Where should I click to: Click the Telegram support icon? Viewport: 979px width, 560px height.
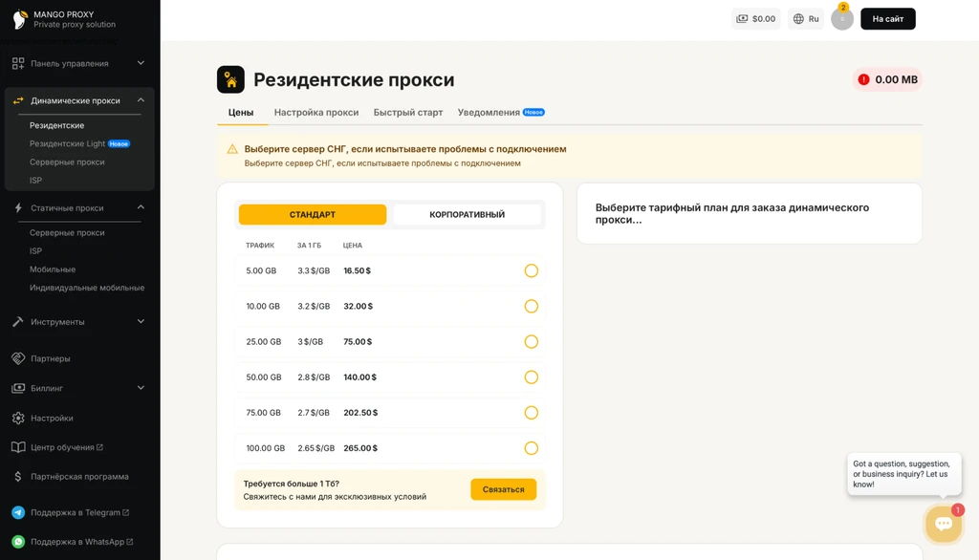(18, 512)
